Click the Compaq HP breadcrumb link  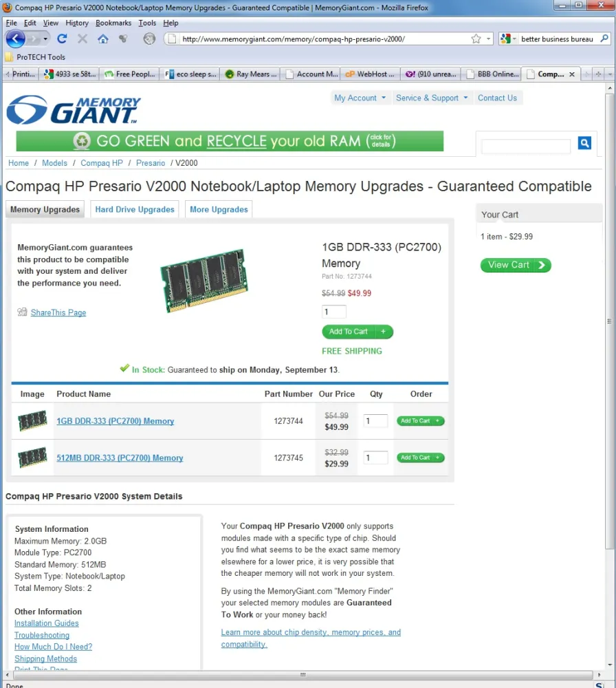[x=102, y=163]
